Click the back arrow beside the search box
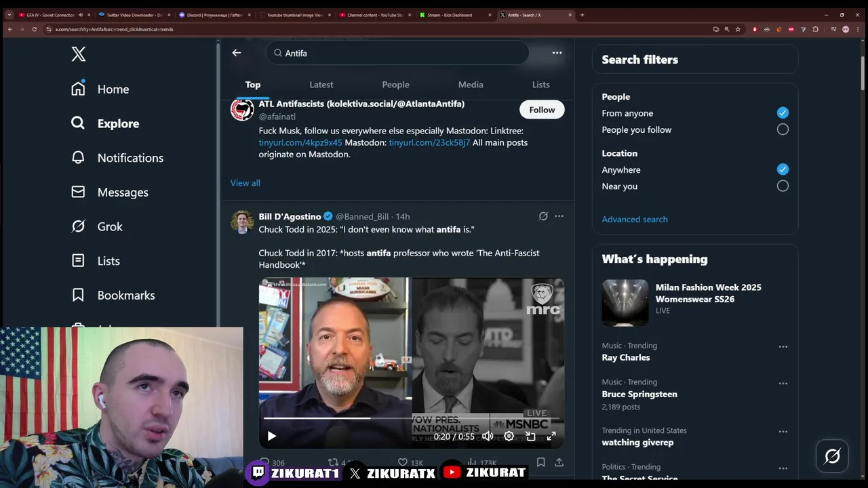 click(x=237, y=53)
